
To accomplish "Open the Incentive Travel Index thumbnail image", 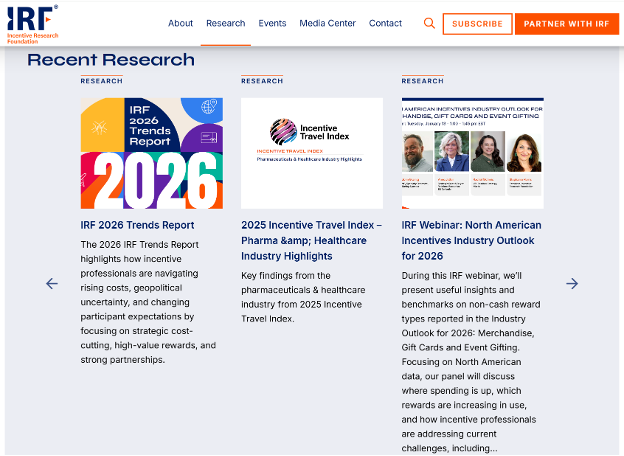I will [312, 153].
